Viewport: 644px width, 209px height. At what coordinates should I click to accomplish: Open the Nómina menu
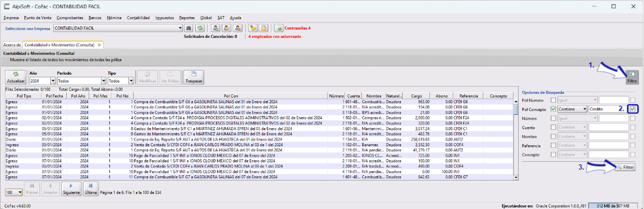114,18
